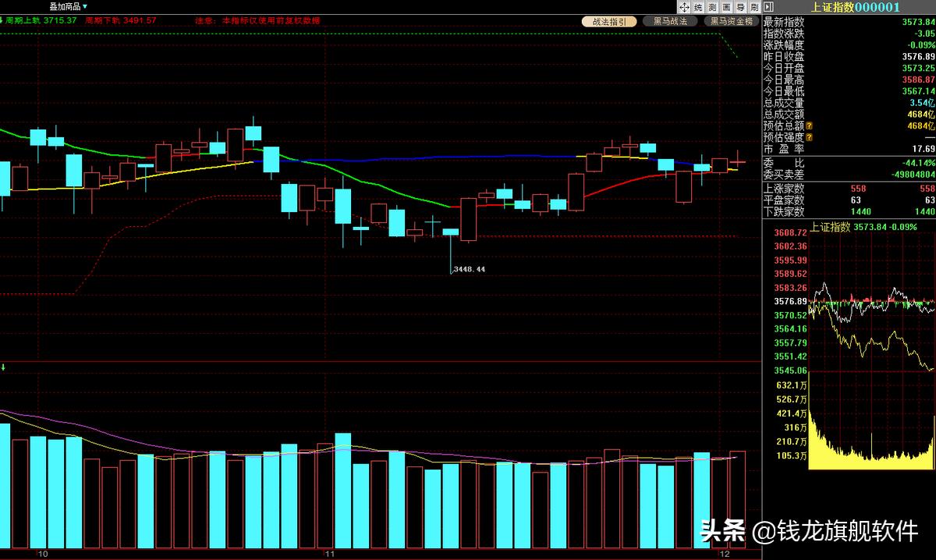936x560 pixels.
Task: Click the 3448.44 low price marker
Action: (469, 269)
